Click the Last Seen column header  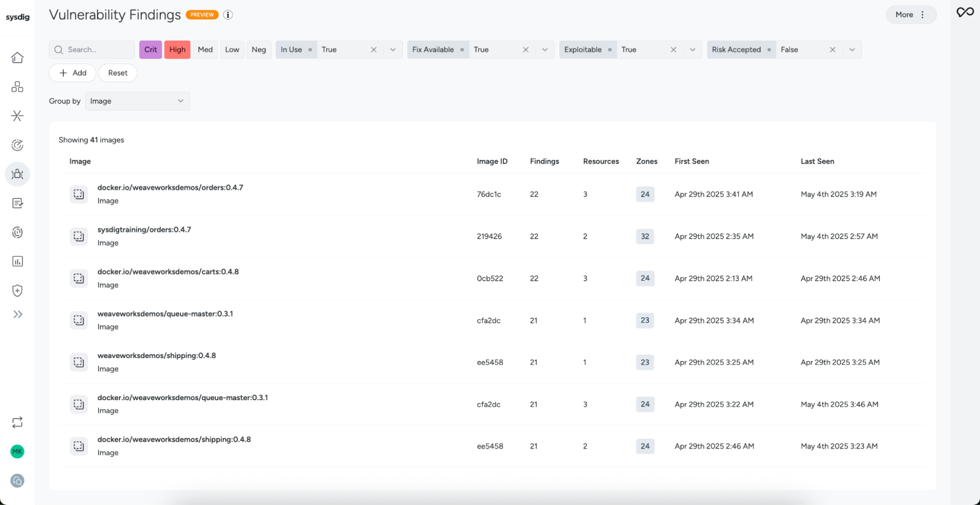coord(817,162)
